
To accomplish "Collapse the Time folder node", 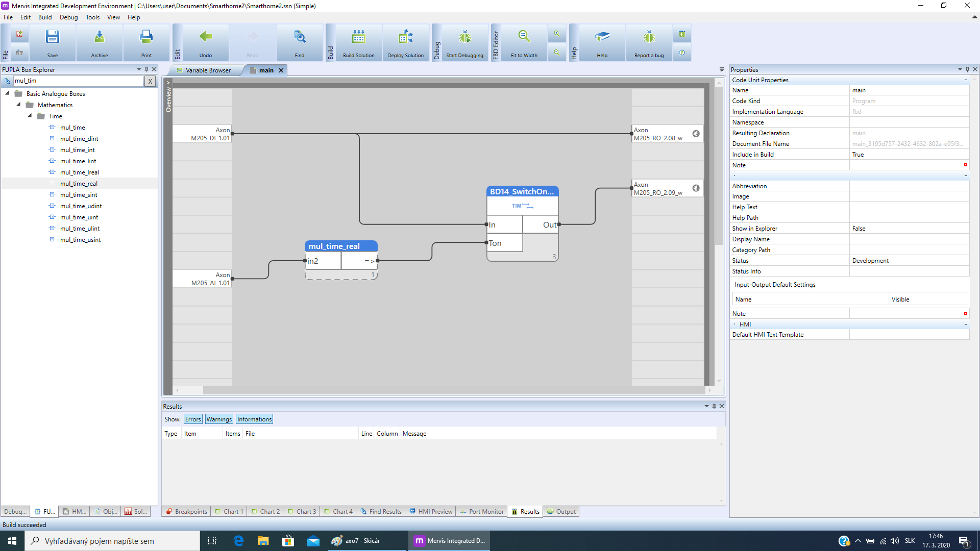I will [30, 116].
